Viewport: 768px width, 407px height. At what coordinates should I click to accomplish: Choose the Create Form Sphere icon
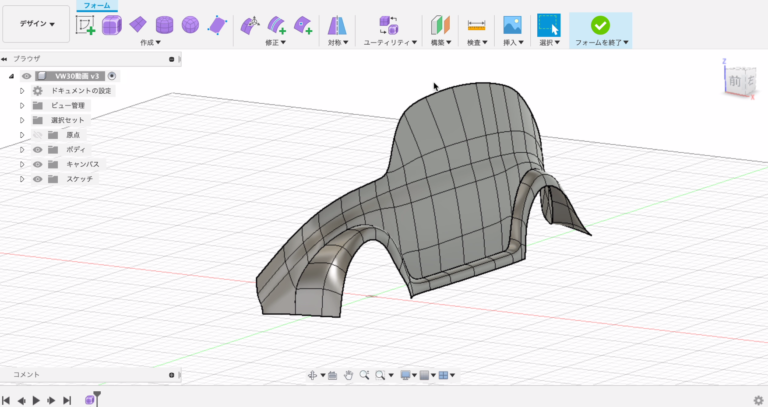coord(190,25)
